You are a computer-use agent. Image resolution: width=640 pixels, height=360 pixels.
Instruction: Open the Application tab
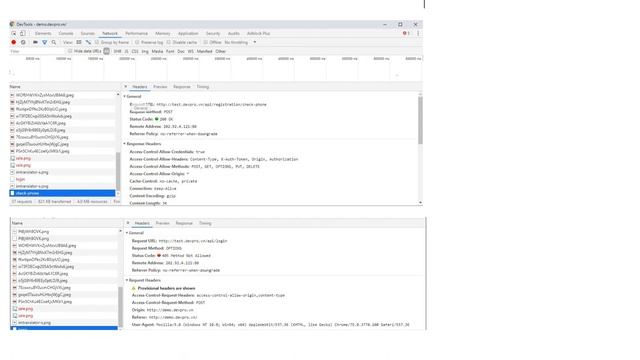pos(188,33)
